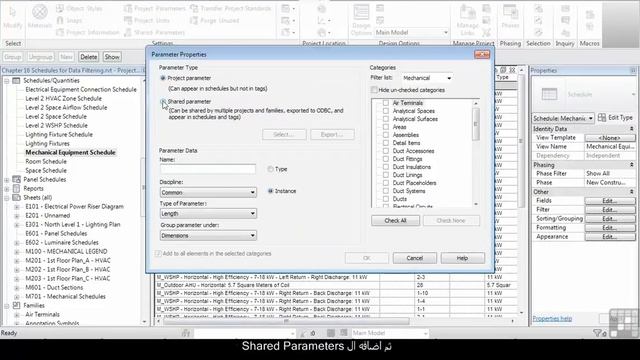Image resolution: width=640 pixels, height=360 pixels.
Task: Click the Snaps icon
Action: 60,20
